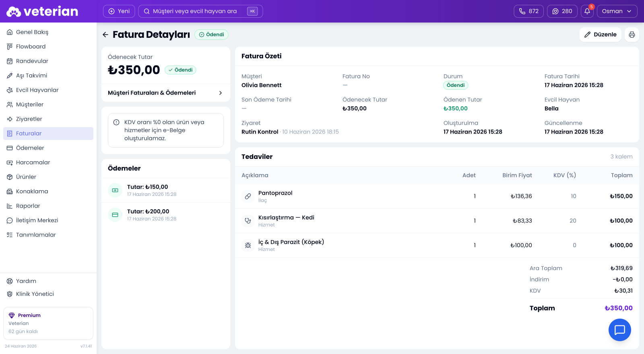Open the Yeni create menu

click(119, 11)
